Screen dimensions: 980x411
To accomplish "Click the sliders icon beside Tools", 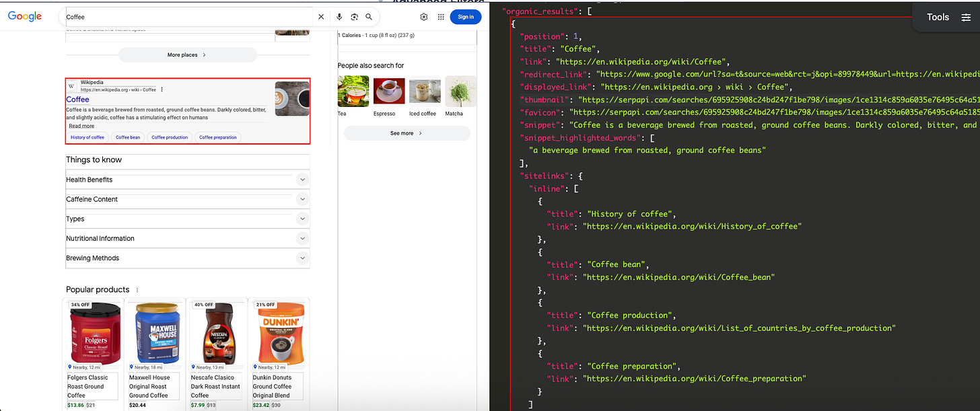I will coord(966,17).
